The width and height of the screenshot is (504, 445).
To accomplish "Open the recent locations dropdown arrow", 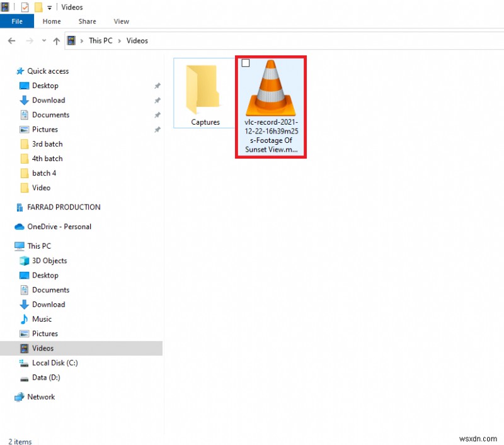I will (44, 41).
